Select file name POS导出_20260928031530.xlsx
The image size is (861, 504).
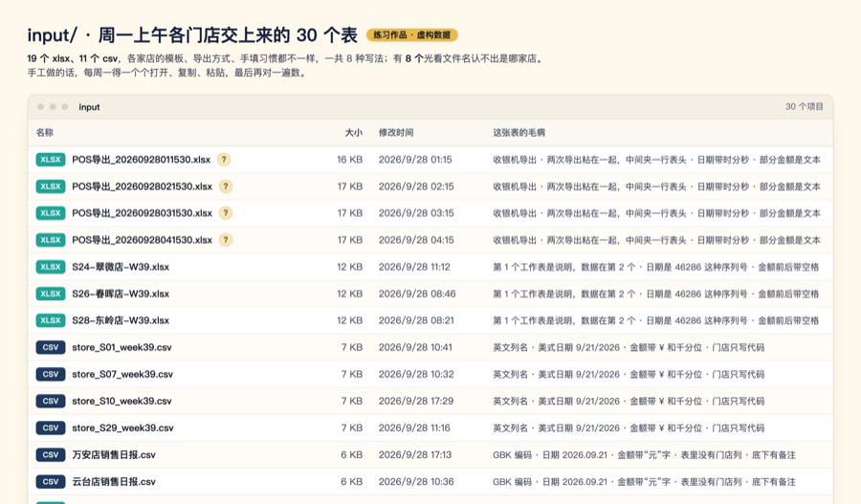[143, 213]
